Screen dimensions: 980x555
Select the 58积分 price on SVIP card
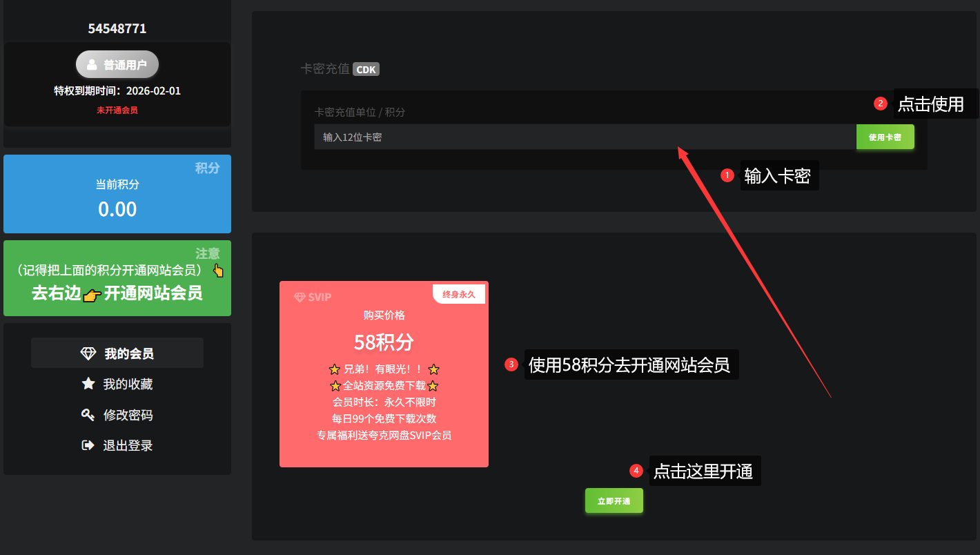pos(384,342)
